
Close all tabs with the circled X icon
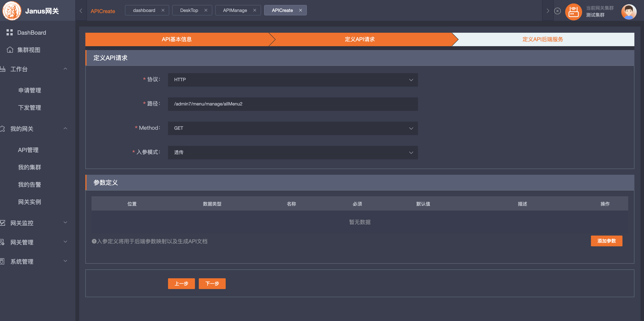(x=557, y=11)
